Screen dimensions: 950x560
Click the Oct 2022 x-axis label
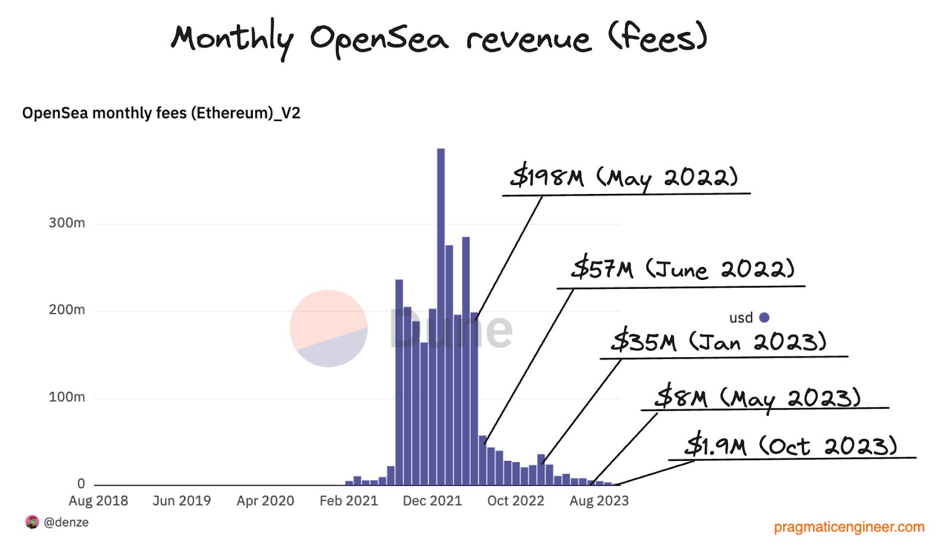coord(516,501)
